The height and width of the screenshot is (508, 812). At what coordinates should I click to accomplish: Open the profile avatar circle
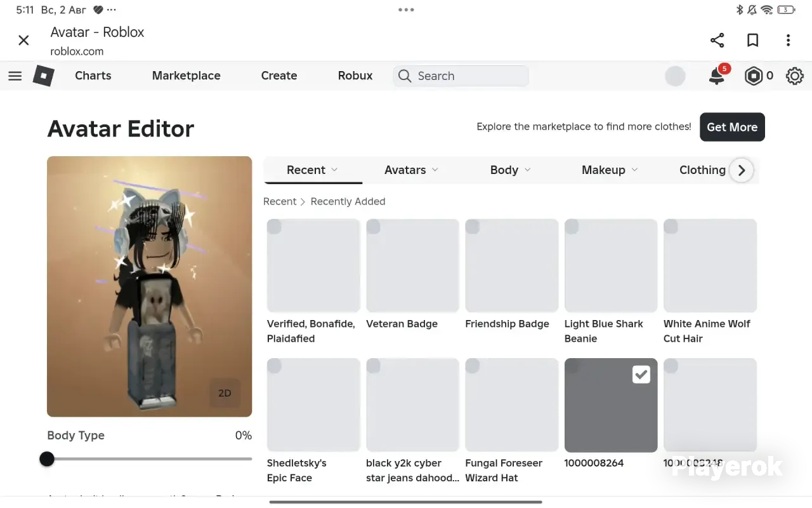tap(675, 76)
